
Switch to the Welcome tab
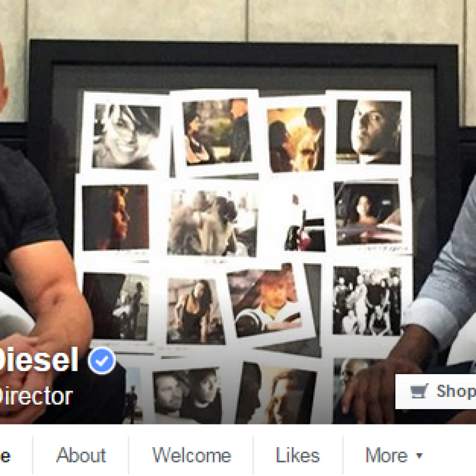192,455
